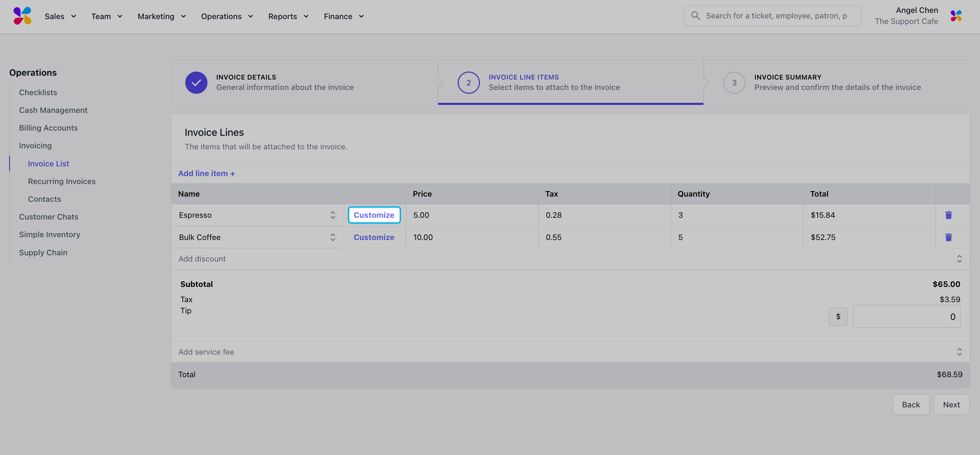Open Cash Management in the sidebar
Image resolution: width=980 pixels, height=455 pixels.
[53, 110]
